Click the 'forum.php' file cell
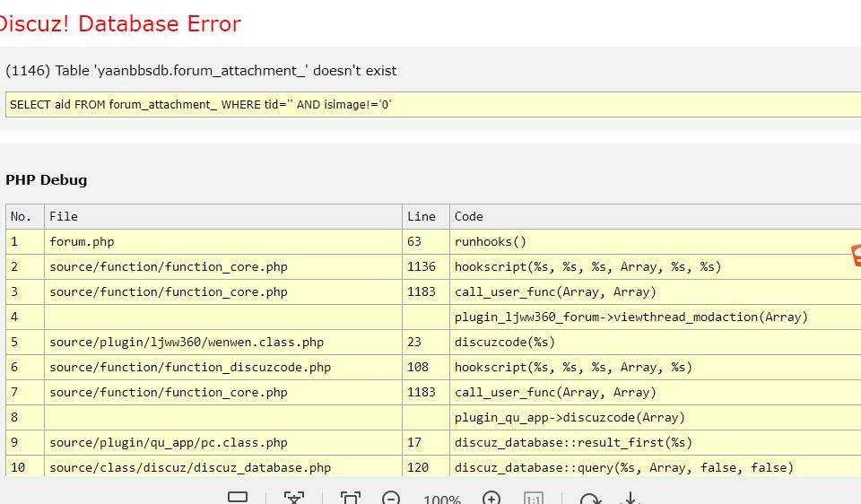The height and width of the screenshot is (504, 861). [223, 241]
